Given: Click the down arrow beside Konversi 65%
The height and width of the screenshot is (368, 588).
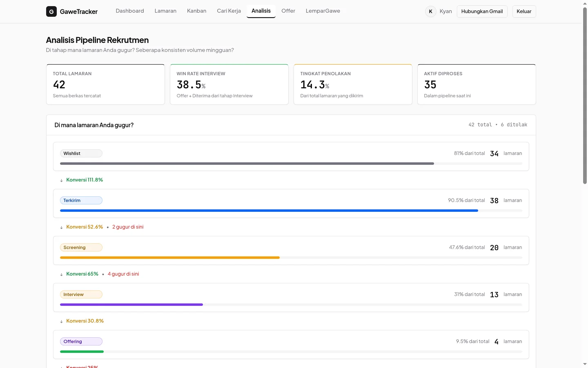Looking at the screenshot, I should point(61,274).
